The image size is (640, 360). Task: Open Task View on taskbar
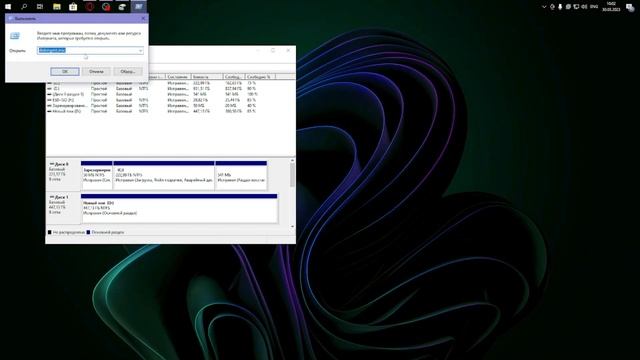coord(40,7)
